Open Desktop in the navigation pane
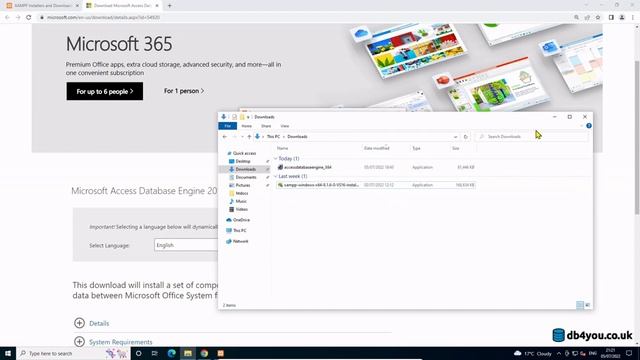Viewport: 640px width, 360px height. tap(243, 161)
